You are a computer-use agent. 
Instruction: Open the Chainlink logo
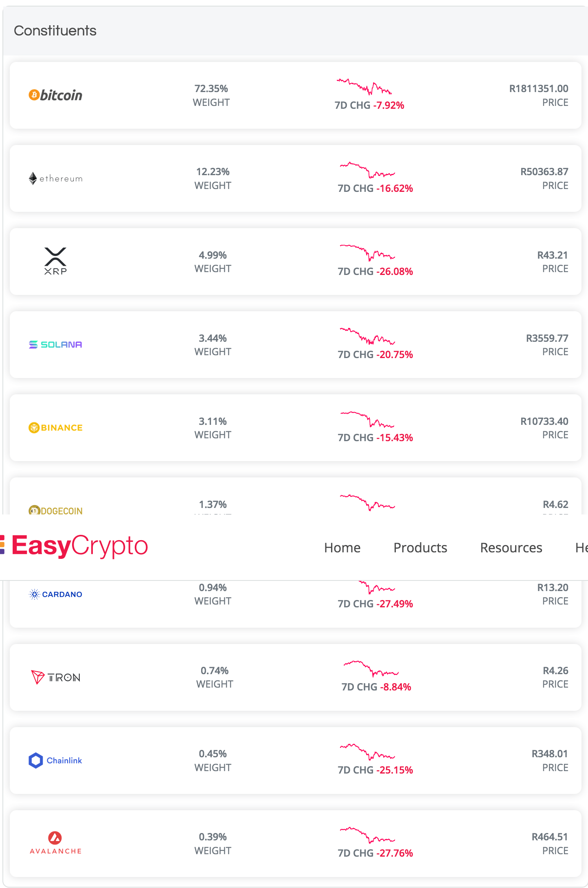coord(55,761)
